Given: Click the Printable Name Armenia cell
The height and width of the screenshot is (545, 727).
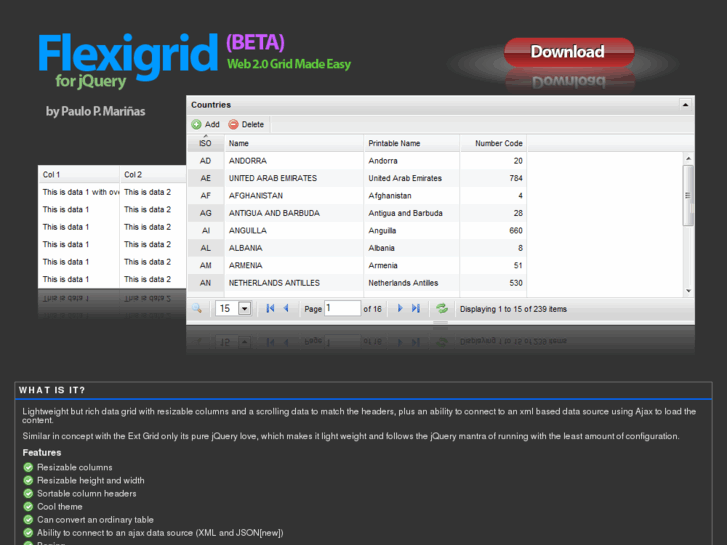Looking at the screenshot, I should coord(412,265).
